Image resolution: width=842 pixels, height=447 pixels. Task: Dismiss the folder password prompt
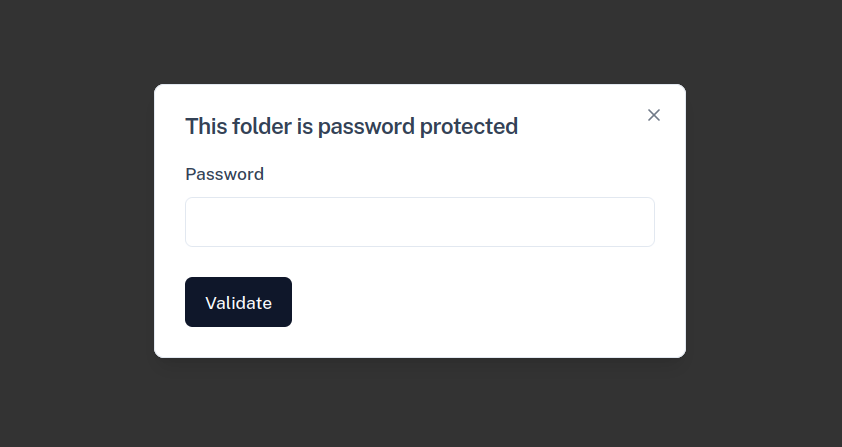(654, 115)
